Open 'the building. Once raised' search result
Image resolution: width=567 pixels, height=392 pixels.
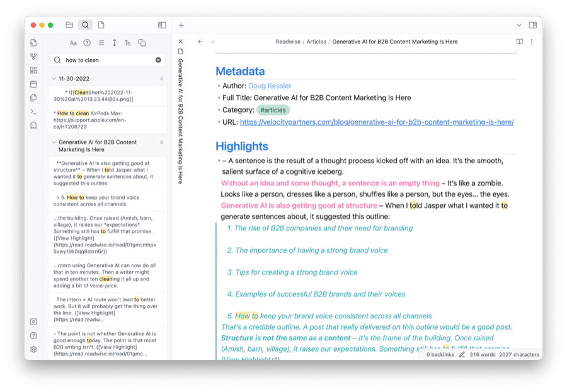107,234
